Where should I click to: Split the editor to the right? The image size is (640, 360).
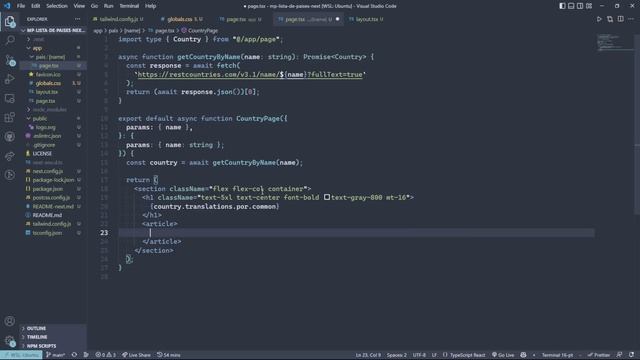pyautogui.click(x=620, y=19)
